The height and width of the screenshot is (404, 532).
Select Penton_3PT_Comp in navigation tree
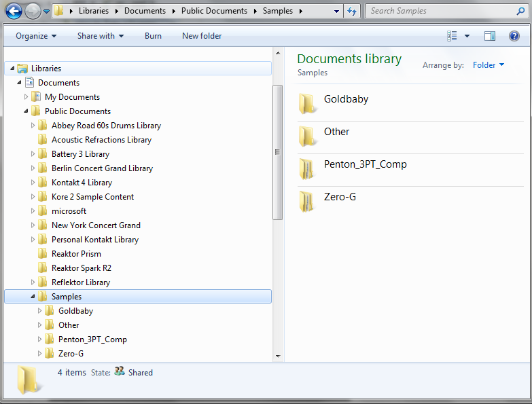click(92, 339)
